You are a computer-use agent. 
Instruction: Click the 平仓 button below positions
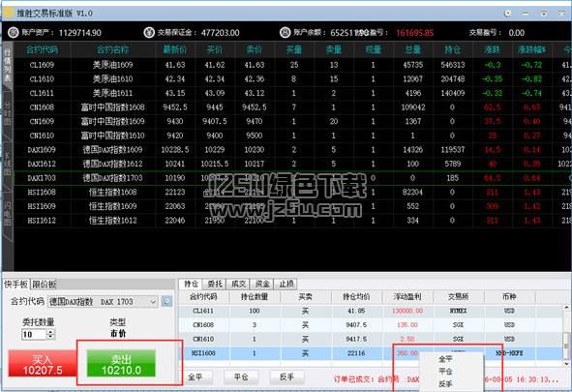click(x=241, y=377)
